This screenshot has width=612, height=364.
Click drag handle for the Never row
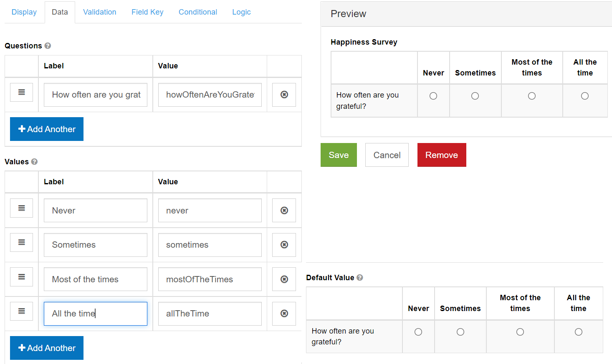(x=21, y=208)
